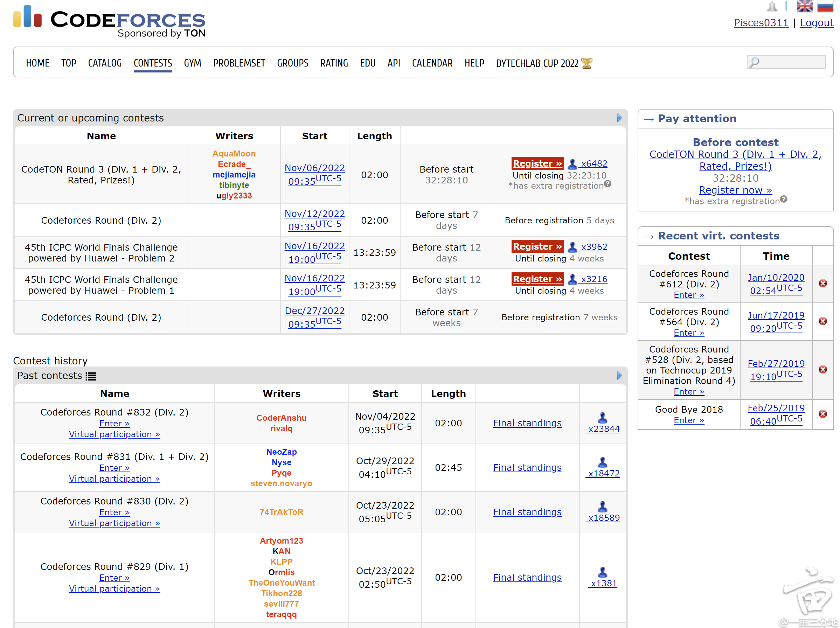Register for CodeTON Round 3
Screen dimensions: 840x628
pos(538,163)
